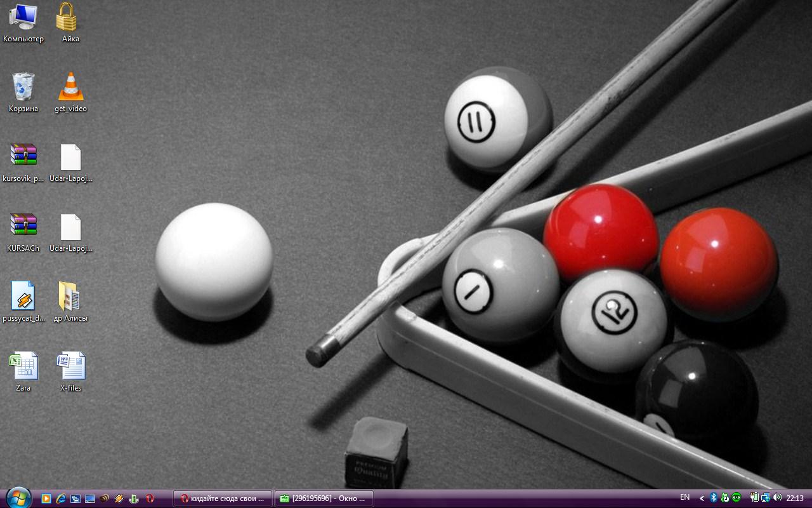Open the Zara Excel spreadsheet
This screenshot has width=812, height=508.
pos(23,366)
